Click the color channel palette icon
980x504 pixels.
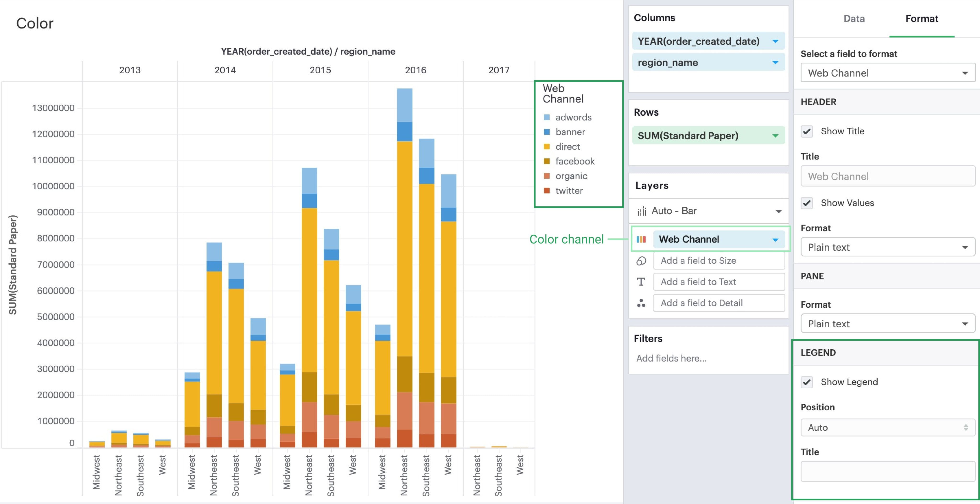coord(641,239)
